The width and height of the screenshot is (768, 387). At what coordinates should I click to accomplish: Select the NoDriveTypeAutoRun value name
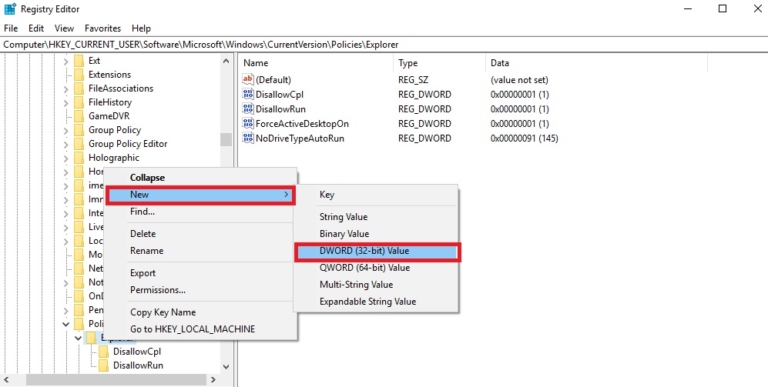click(x=300, y=138)
